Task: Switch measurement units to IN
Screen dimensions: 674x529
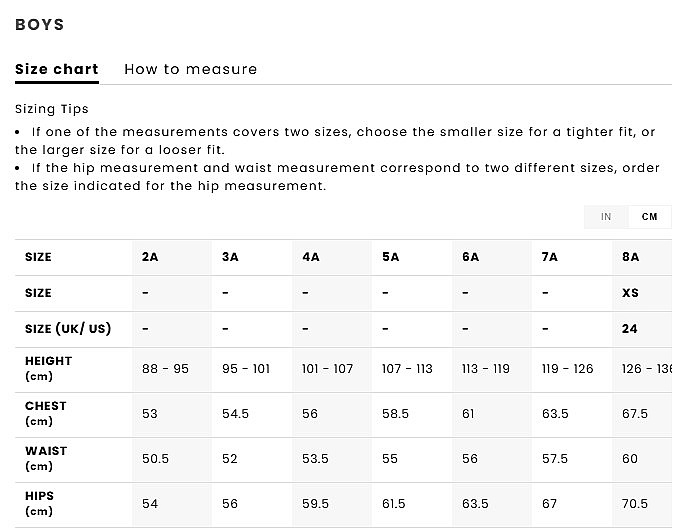Action: click(606, 217)
